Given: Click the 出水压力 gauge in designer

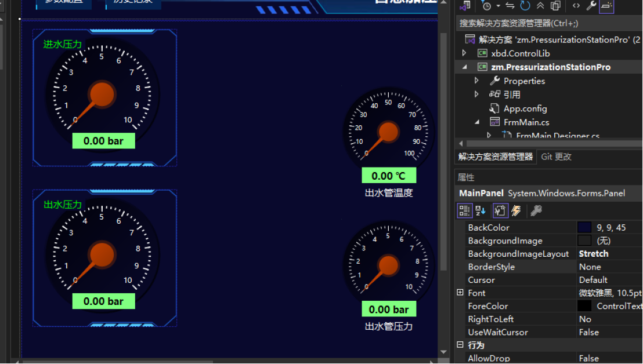Looking at the screenshot, I should (102, 254).
